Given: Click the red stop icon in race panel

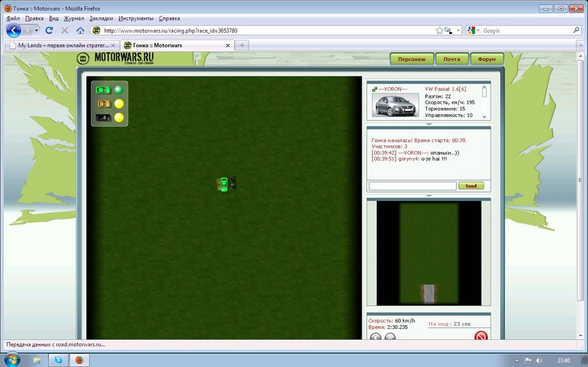Looking at the screenshot, I should coord(481,336).
